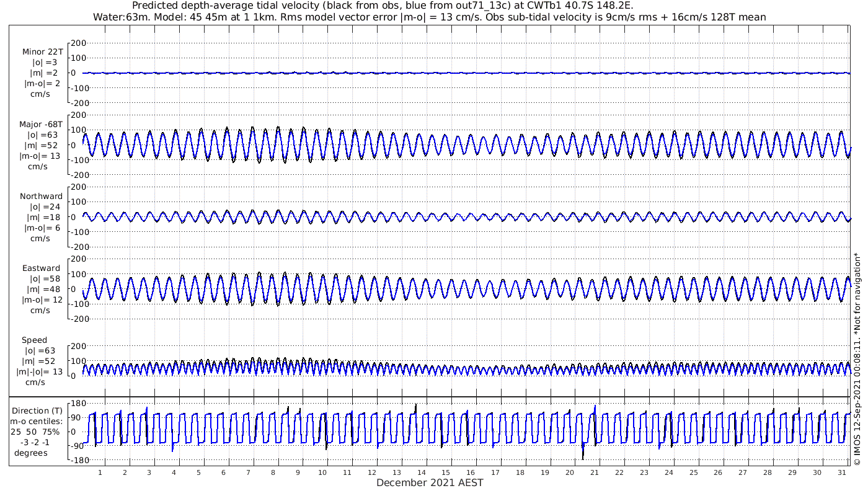Click day 18 tick label on date axis
868x496 pixels.
pos(520,472)
